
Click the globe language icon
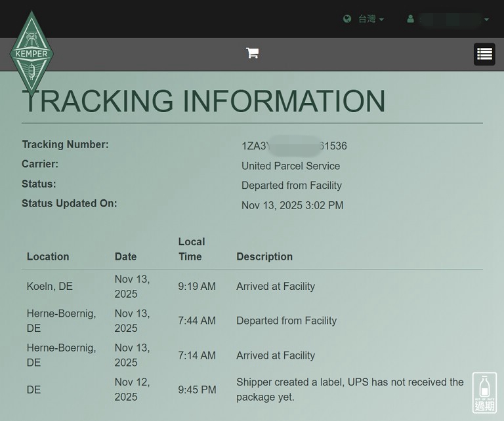click(x=347, y=19)
